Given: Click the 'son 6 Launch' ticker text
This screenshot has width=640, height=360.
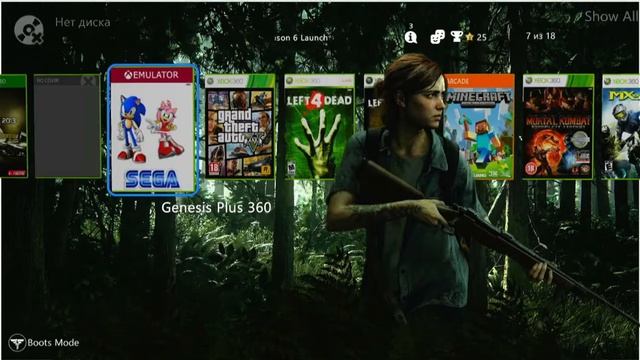Looking at the screenshot, I should [302, 38].
